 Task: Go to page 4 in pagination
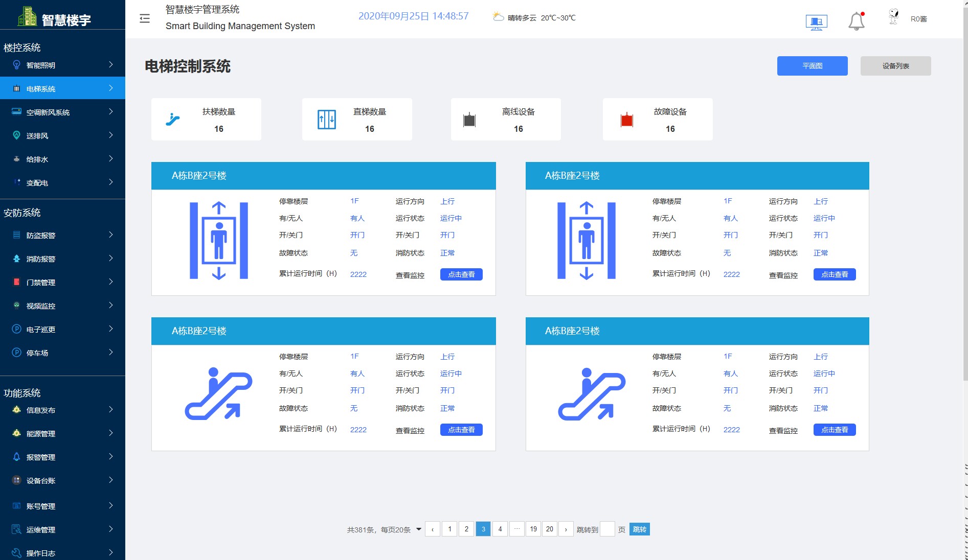[x=500, y=529]
